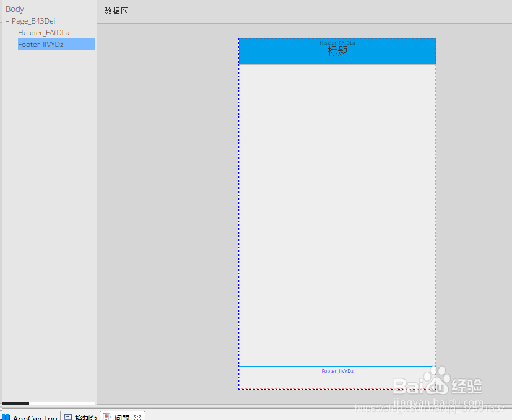The image size is (512, 420).
Task: Click the AppCan Log book icon
Action: coord(6,417)
